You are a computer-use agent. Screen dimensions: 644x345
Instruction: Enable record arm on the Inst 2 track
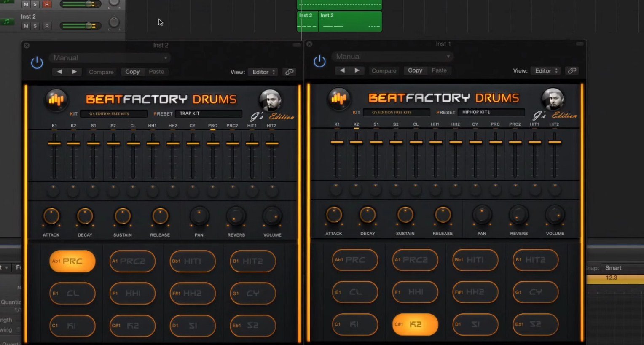(47, 26)
